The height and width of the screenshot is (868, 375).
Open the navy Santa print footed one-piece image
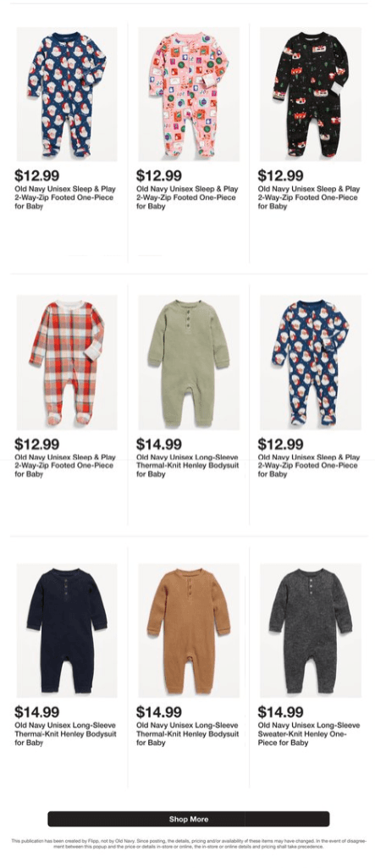(67, 94)
